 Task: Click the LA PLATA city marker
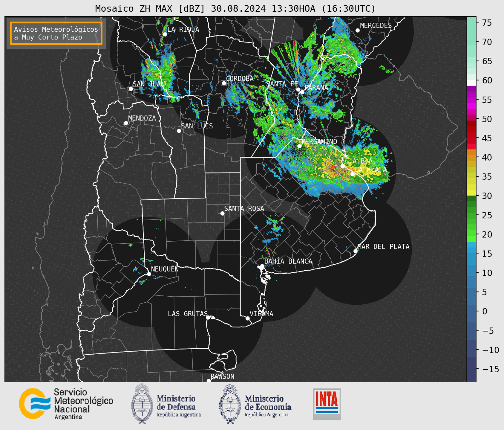tap(353, 174)
